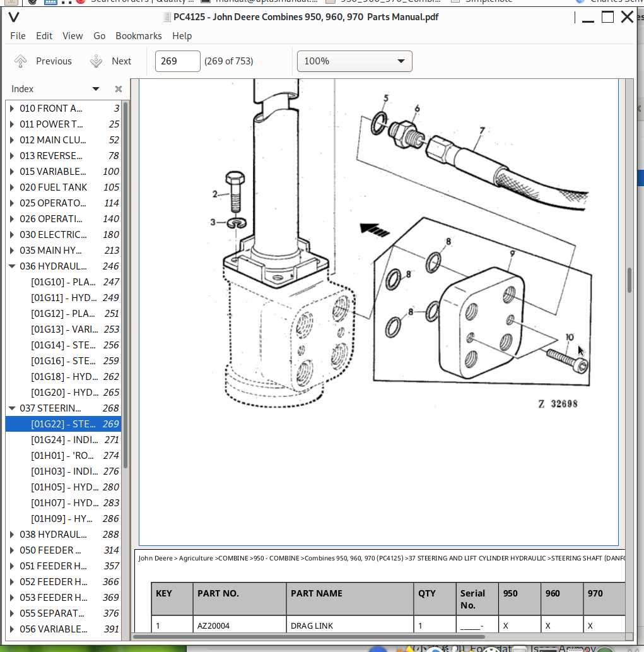
Task: Select the 035 MAIN HY... index entry
Action: tap(64, 251)
